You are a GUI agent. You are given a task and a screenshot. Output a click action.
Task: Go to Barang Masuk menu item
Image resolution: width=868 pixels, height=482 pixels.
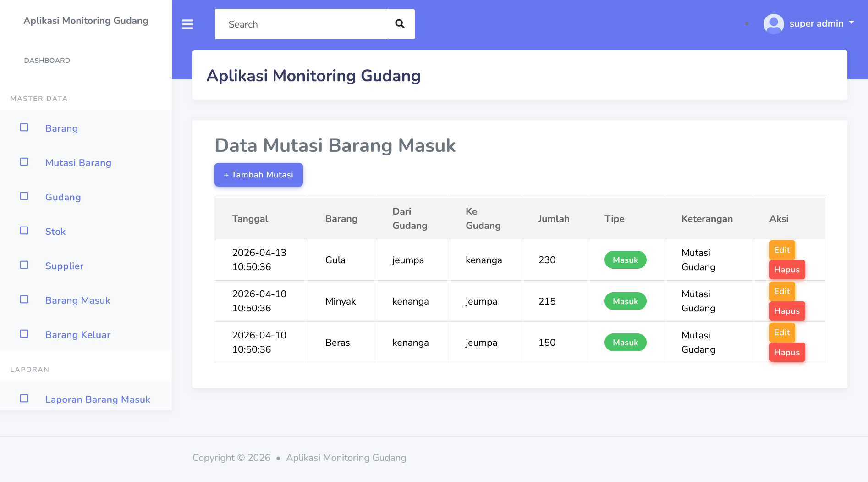[x=77, y=300]
